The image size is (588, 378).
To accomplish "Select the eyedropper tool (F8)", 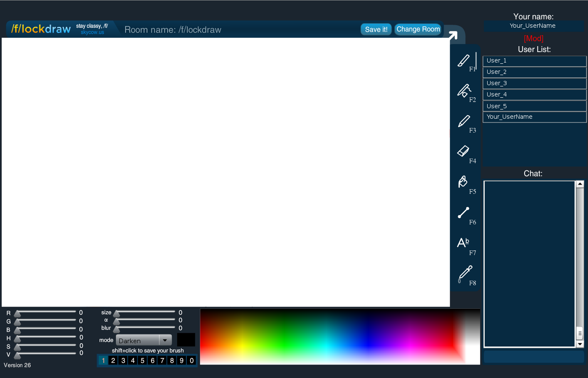I will (465, 274).
